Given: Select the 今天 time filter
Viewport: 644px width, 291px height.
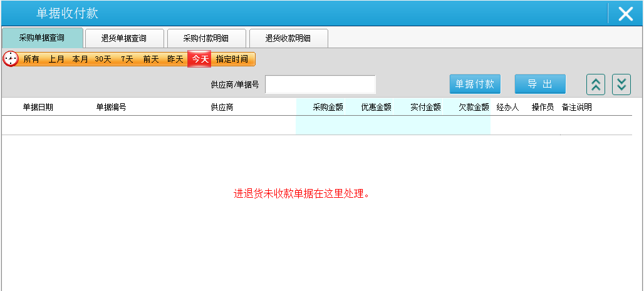Looking at the screenshot, I should [x=200, y=59].
